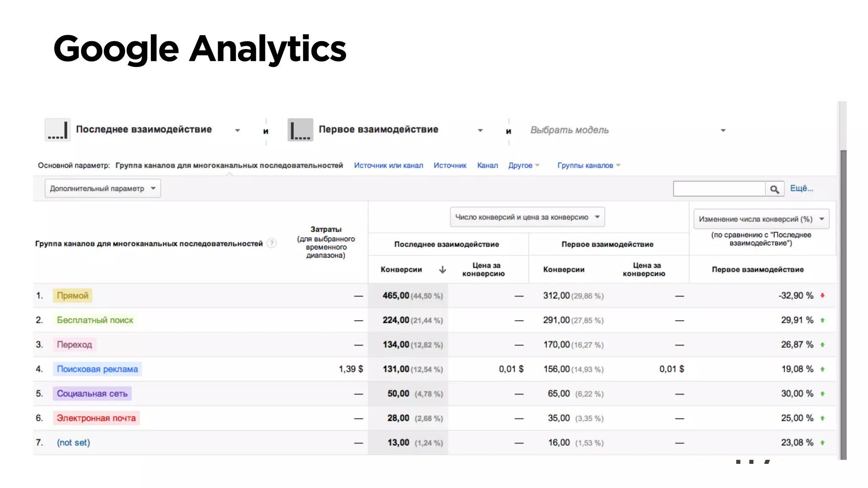Viewport: 868px width, 488px height.
Task: Select the Источник parameter link
Action: tap(450, 165)
